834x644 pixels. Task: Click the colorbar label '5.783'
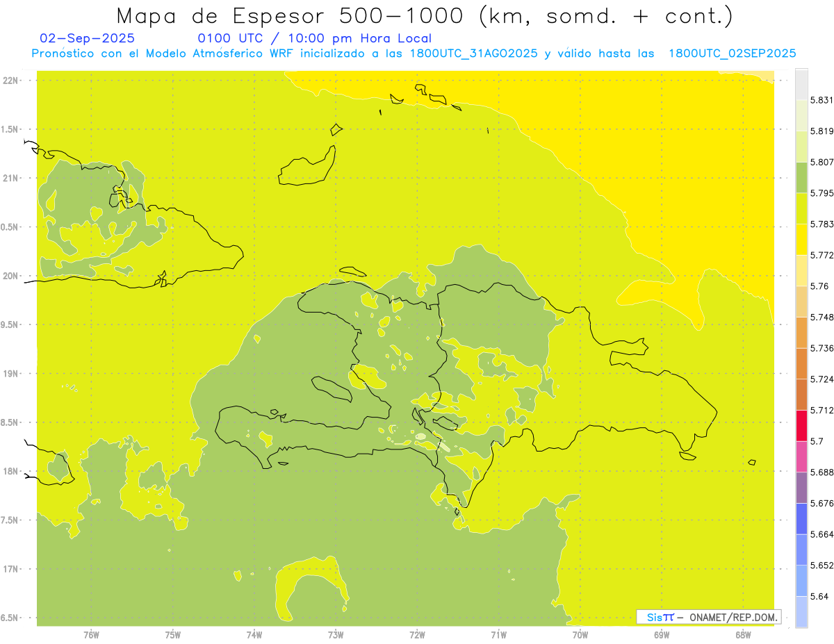pyautogui.click(x=822, y=224)
